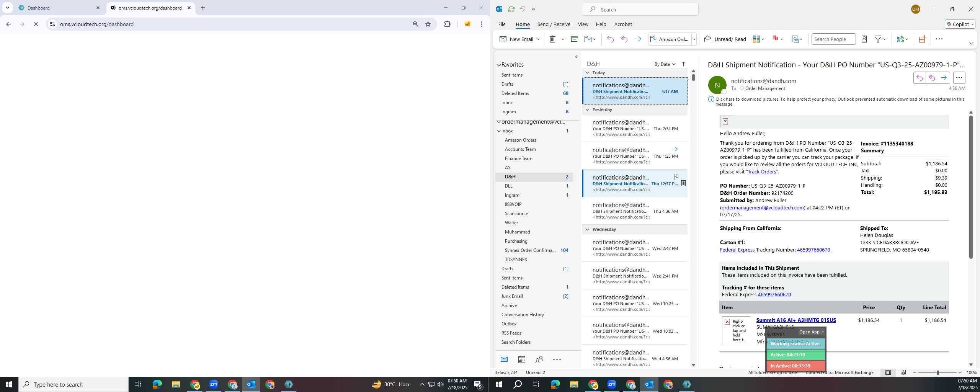Collapse the Yesterday message group
Image resolution: width=980 pixels, height=392 pixels.
click(x=587, y=109)
